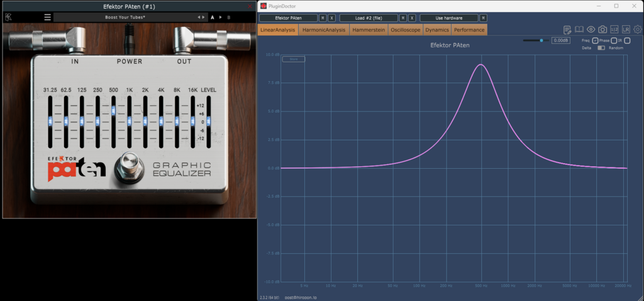This screenshot has width=644, height=301.
Task: Click the GRAPHIC EQUALIZER label on pedal
Action: coord(182,169)
